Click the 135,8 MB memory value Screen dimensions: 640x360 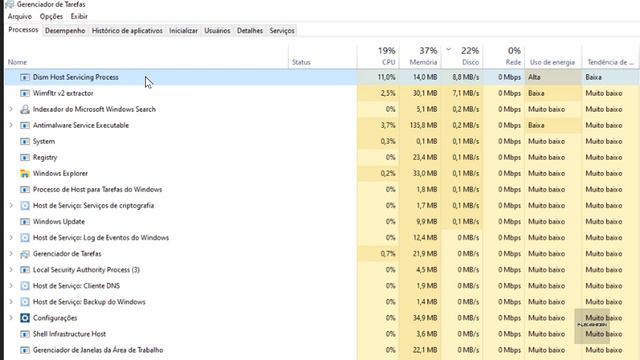click(x=423, y=125)
